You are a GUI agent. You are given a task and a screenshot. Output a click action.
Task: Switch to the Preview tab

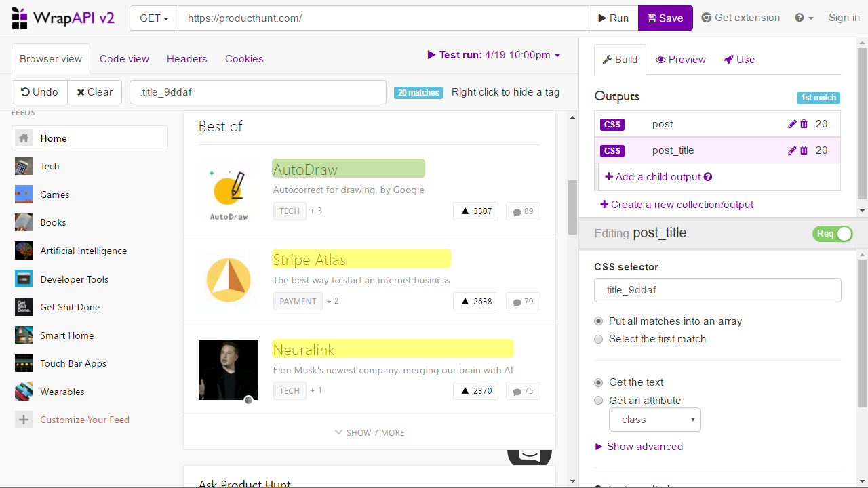[680, 60]
